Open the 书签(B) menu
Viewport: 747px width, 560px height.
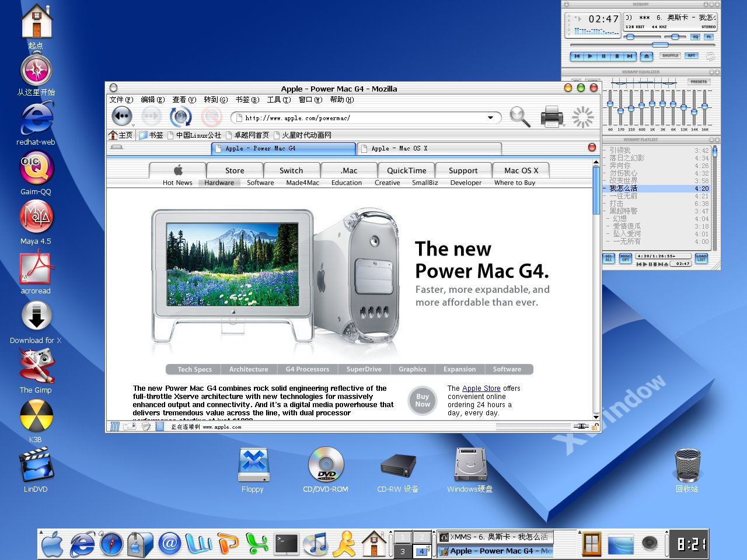coord(247,100)
